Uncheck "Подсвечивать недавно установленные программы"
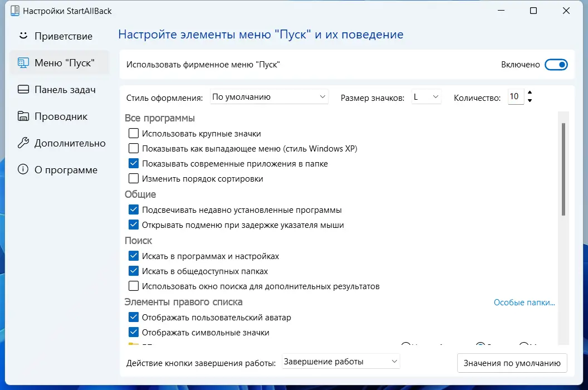Screen dimensions: 588x390 tap(133, 209)
